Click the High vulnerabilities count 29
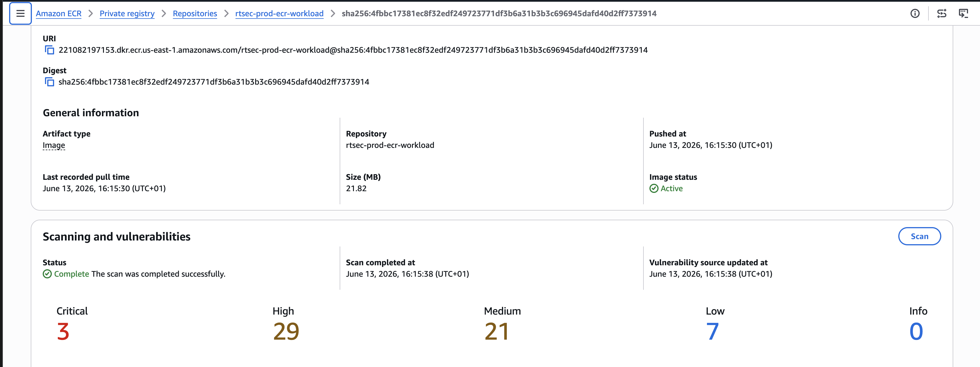 (286, 331)
